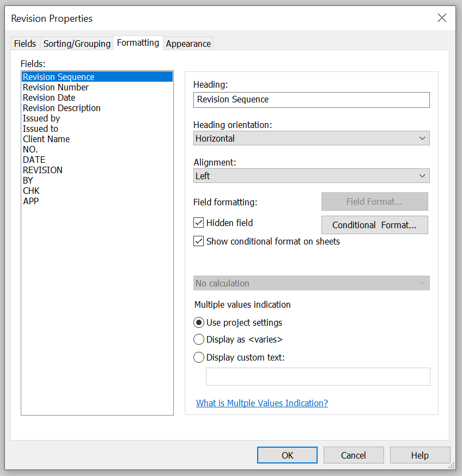Screen dimensions: 462x476
Task: Switch to the Fields tab
Action: (25, 44)
